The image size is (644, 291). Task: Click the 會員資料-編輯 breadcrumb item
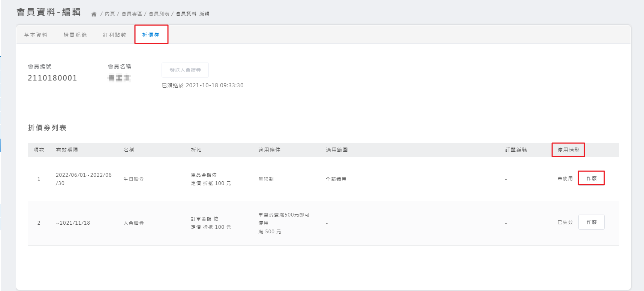pos(193,14)
